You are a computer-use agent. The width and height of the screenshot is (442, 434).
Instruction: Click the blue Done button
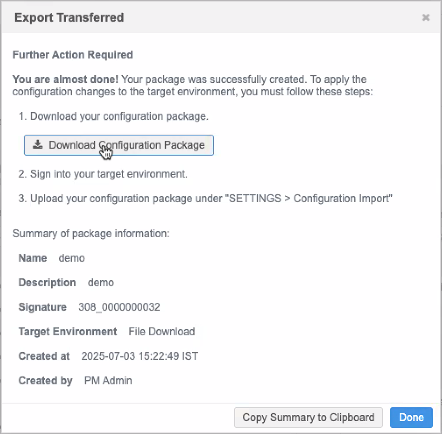[x=411, y=417]
